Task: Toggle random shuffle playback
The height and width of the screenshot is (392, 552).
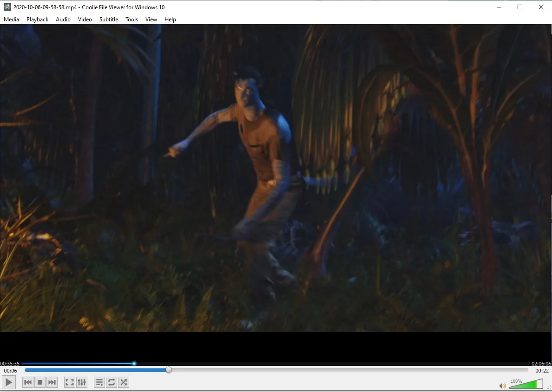Action: 124,382
